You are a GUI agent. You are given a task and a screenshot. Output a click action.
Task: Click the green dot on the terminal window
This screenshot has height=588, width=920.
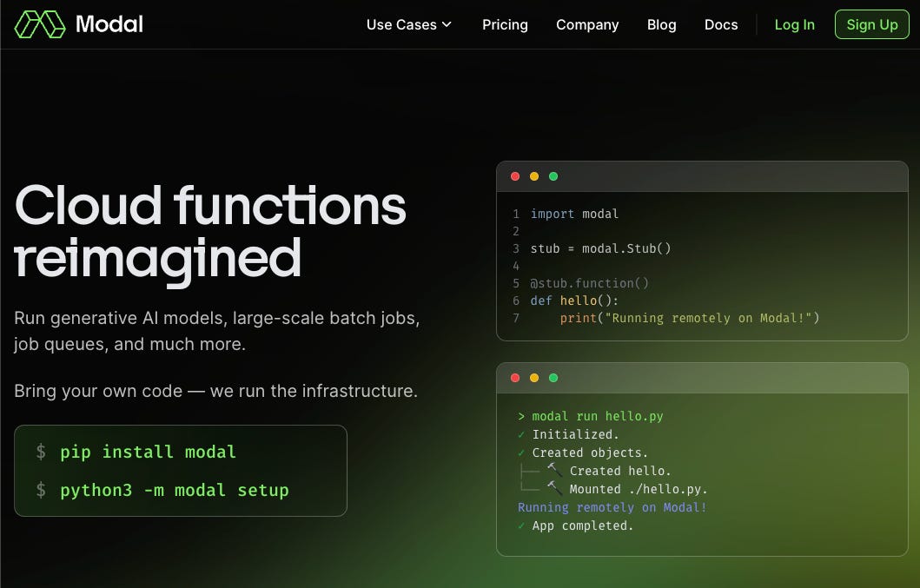click(x=553, y=378)
